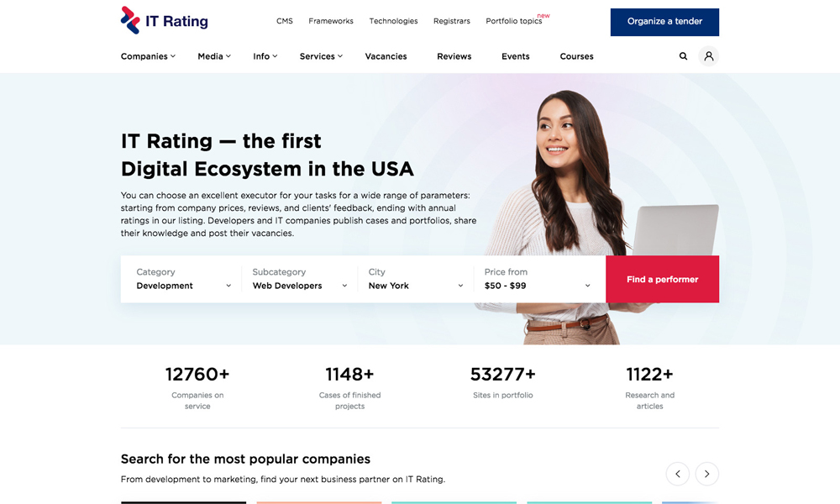
Task: Click Organize a tender button
Action: tap(664, 22)
